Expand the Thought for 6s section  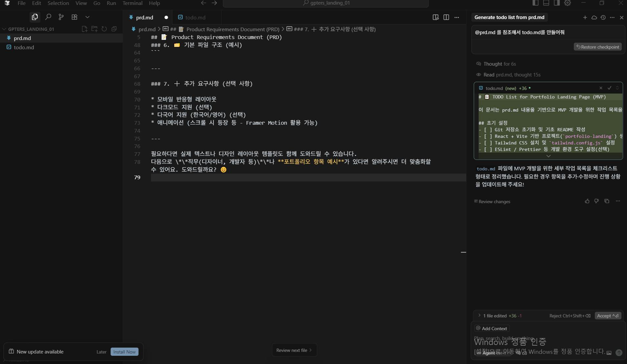tap(496, 64)
